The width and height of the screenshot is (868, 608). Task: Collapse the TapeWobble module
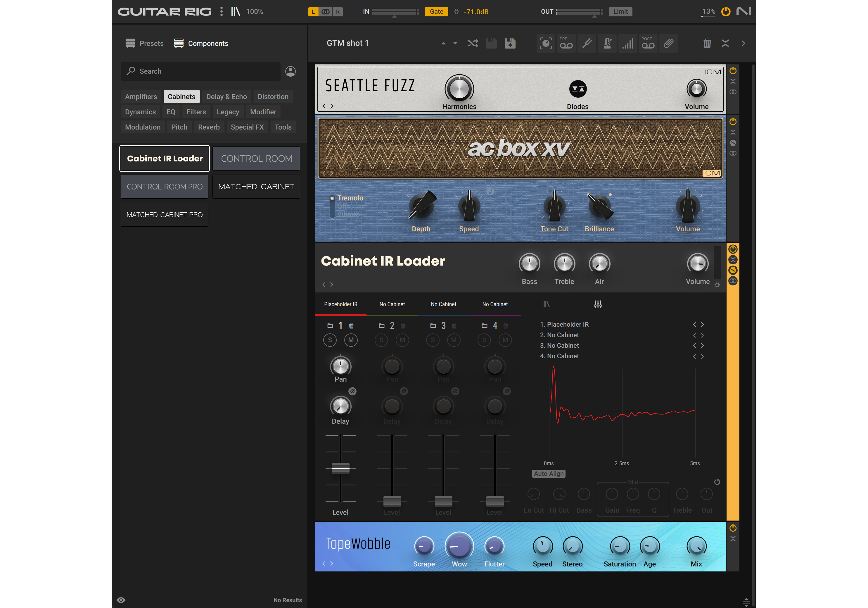point(733,538)
